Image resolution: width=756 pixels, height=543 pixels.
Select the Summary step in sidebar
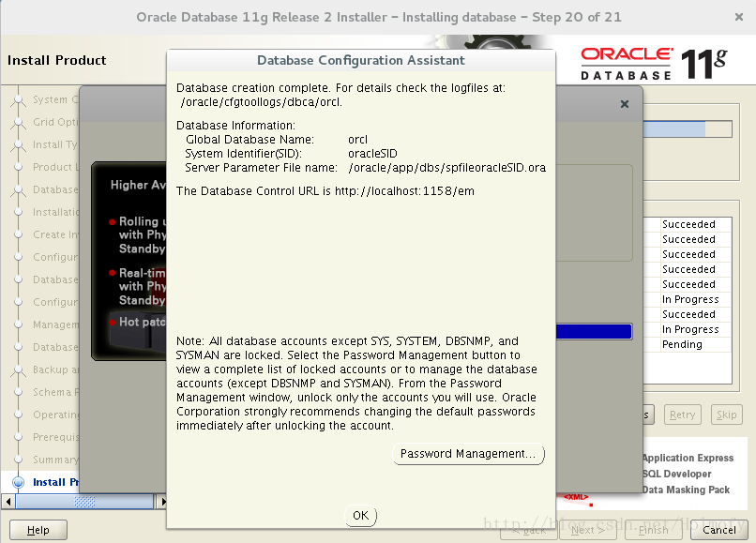(x=55, y=460)
